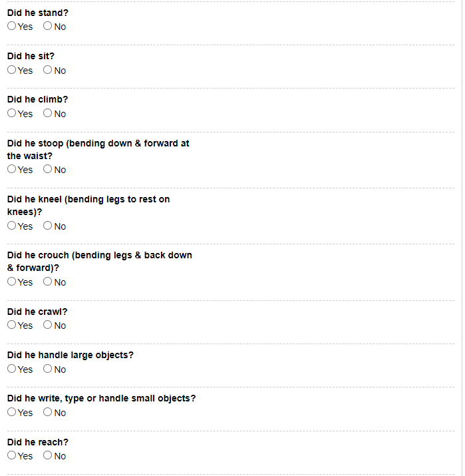Select No for Did he reach
465x476 pixels.
pyautogui.click(x=48, y=455)
